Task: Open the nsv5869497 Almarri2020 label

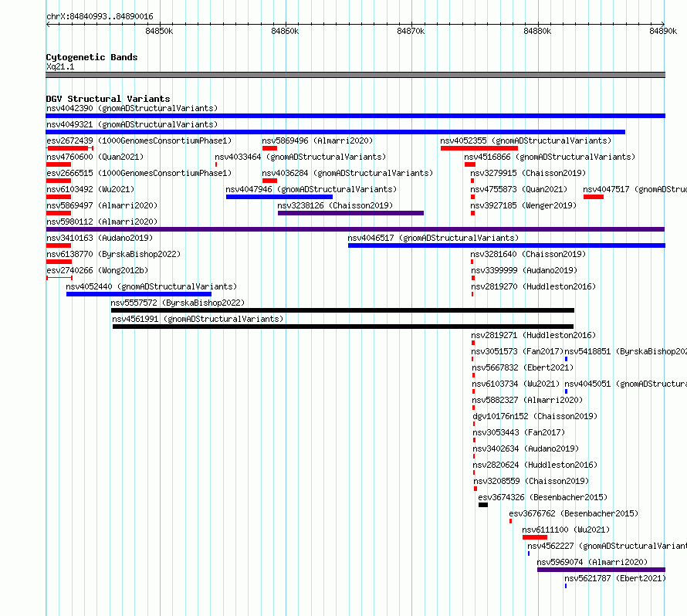Action: 102,205
